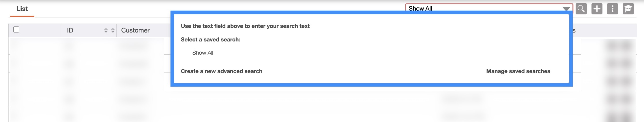
Task: Click the plus icon to add record
Action: (x=597, y=9)
